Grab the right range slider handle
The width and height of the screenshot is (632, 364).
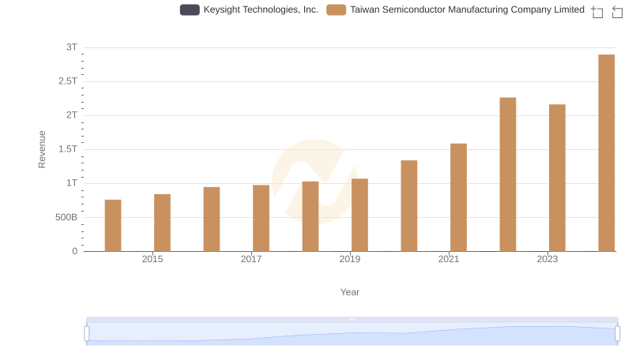pyautogui.click(x=618, y=334)
